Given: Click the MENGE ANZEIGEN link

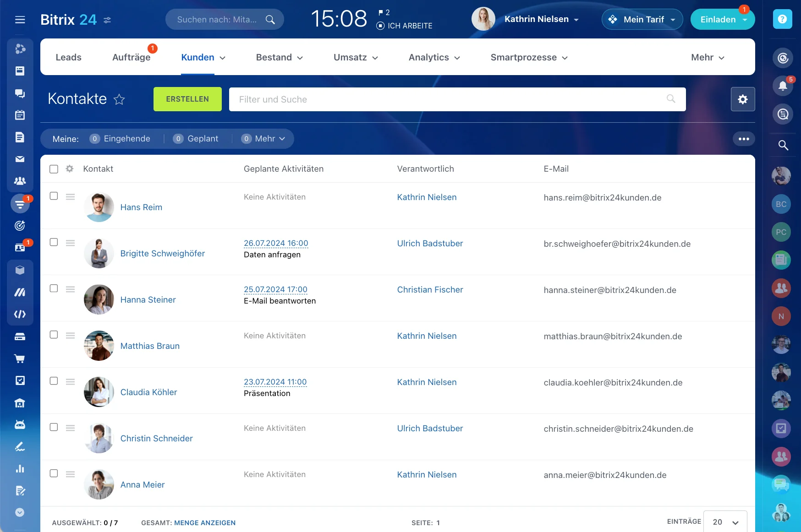Looking at the screenshot, I should pos(205,523).
